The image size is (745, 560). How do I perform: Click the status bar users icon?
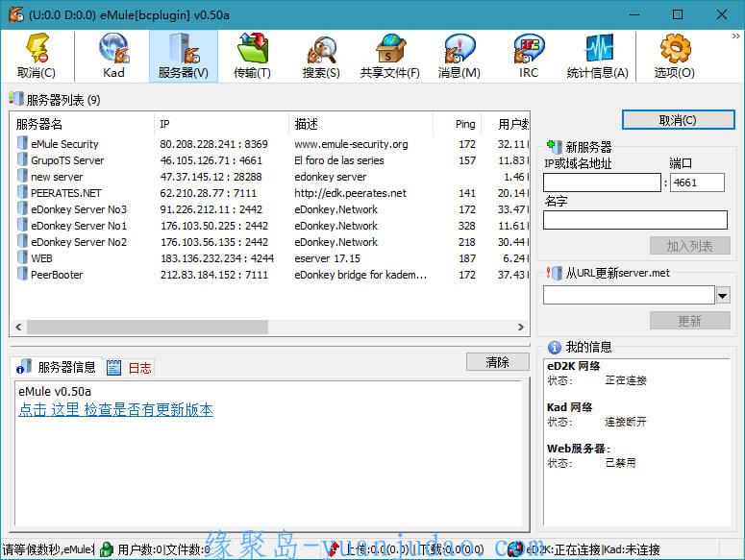click(x=108, y=549)
